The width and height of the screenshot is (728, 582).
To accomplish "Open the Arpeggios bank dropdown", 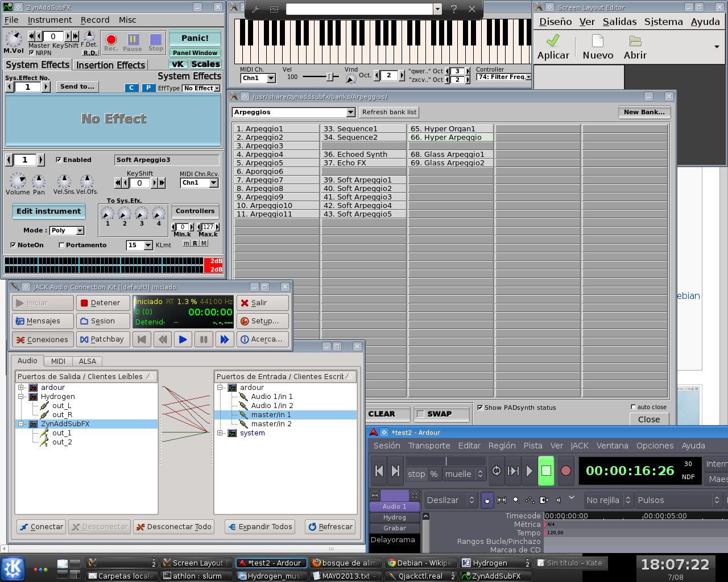I will [293, 112].
